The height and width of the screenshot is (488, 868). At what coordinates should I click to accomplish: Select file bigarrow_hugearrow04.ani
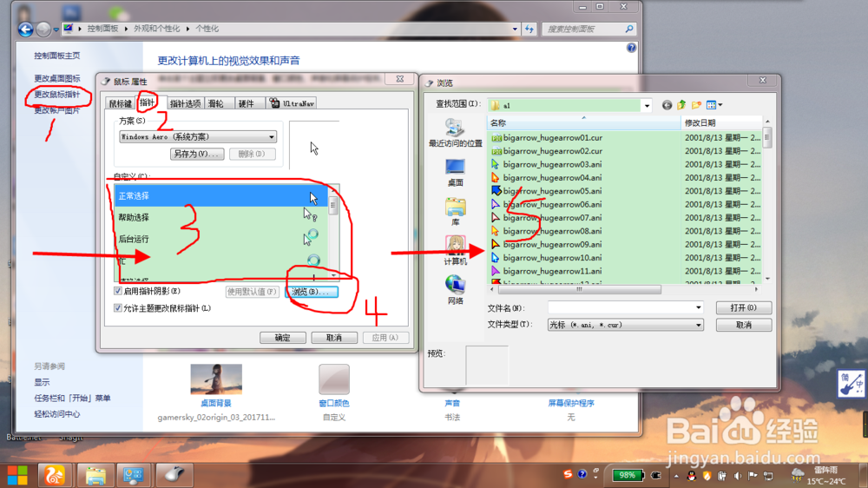click(x=546, y=177)
